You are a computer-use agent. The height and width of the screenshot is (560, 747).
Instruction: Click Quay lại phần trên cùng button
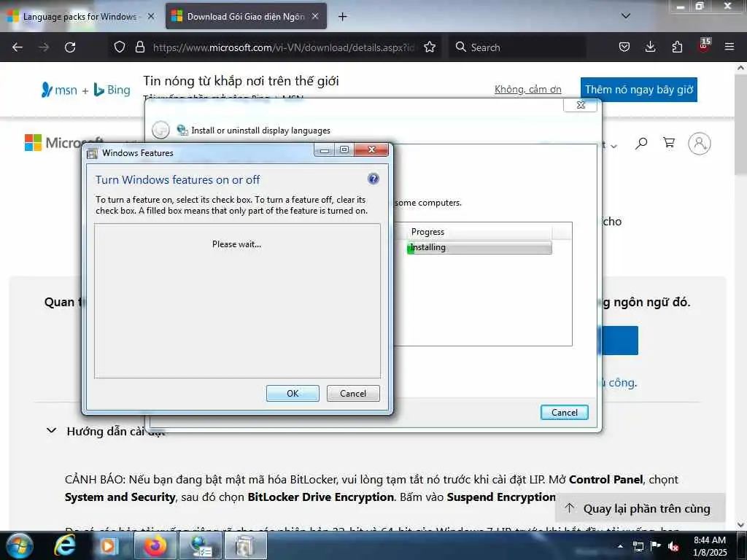pyautogui.click(x=640, y=508)
